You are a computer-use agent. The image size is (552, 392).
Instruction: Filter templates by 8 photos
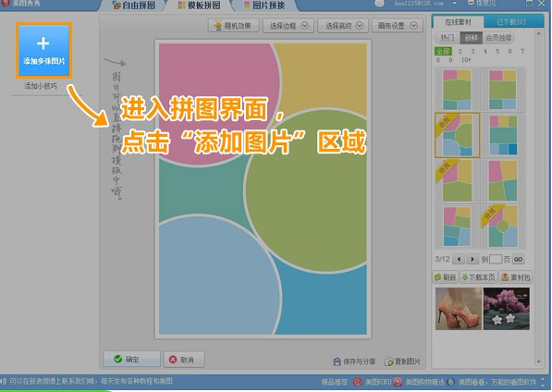tap(438, 60)
